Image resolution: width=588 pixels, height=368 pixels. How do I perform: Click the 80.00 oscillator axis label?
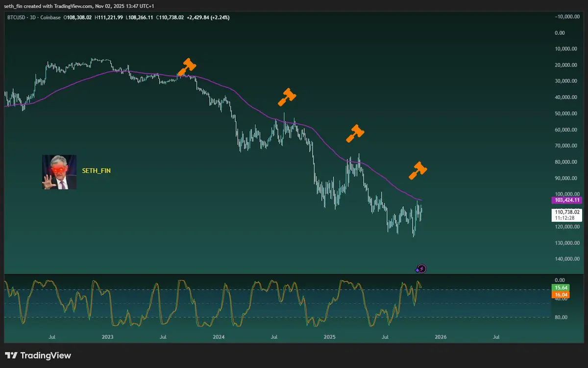[x=561, y=317]
